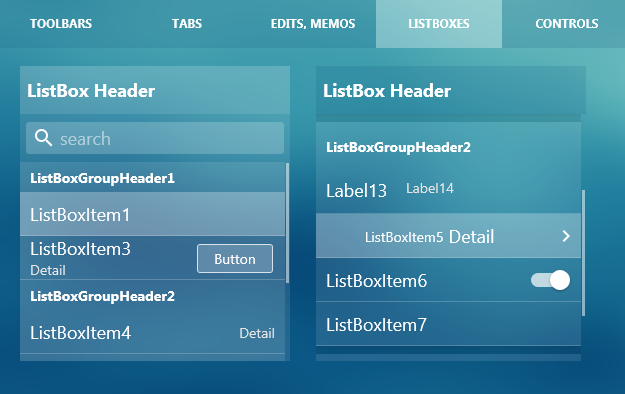This screenshot has height=394, width=625.
Task: Click the Button in ListBoxItem3
Action: [235, 259]
